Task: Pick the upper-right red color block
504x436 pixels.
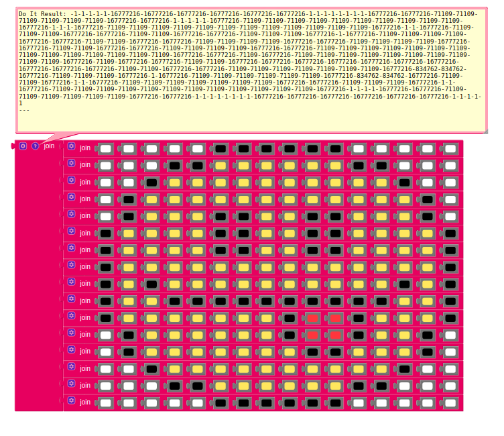Action: tap(335, 319)
